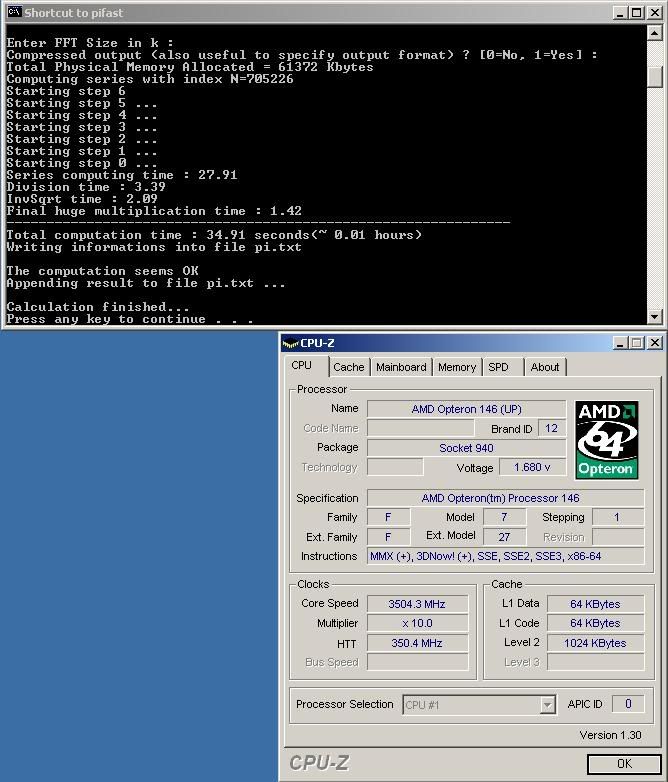Click the Brand ID value 12
The height and width of the screenshot is (782, 668).
click(552, 428)
